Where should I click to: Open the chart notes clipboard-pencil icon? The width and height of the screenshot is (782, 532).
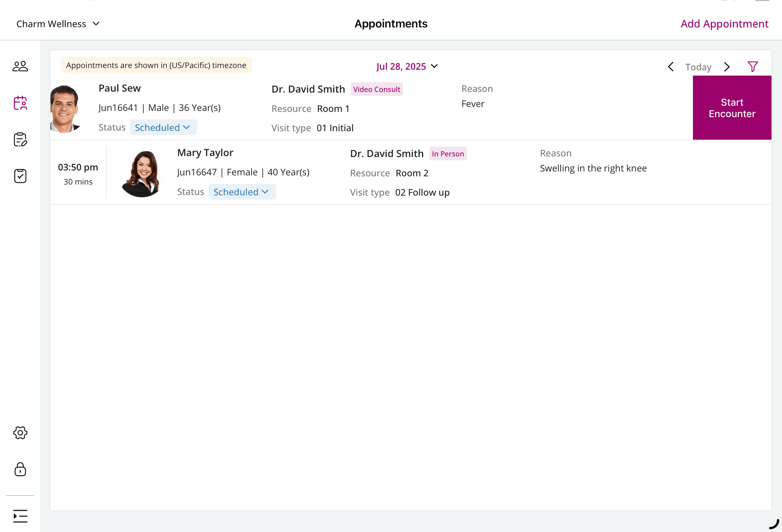(x=20, y=140)
